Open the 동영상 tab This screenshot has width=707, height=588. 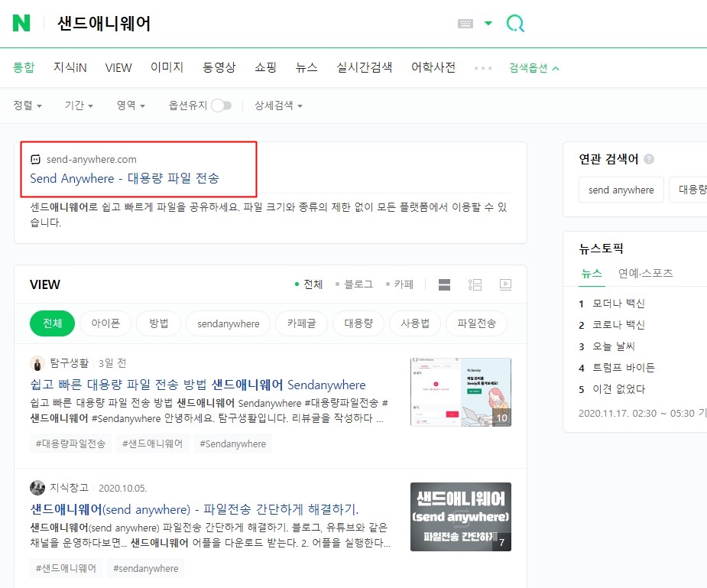[x=219, y=67]
